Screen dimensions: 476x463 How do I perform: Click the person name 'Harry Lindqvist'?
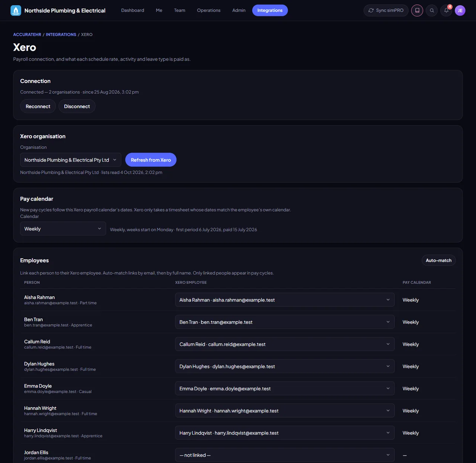tap(41, 430)
